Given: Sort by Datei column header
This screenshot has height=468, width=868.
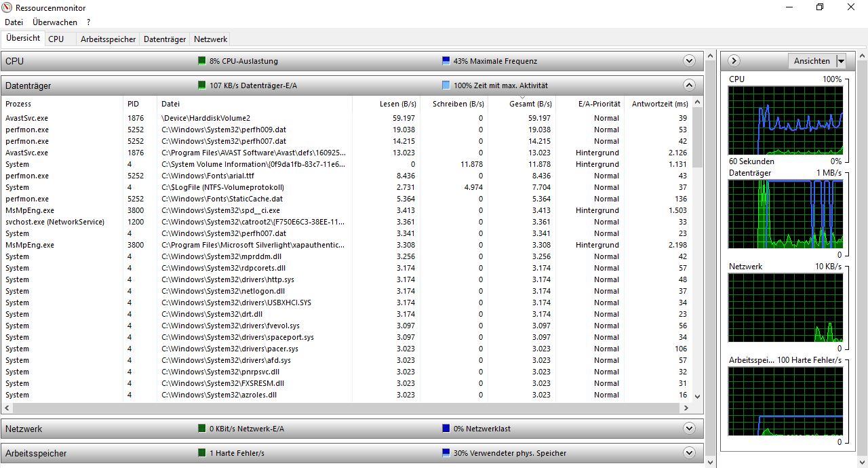Looking at the screenshot, I should (255, 104).
